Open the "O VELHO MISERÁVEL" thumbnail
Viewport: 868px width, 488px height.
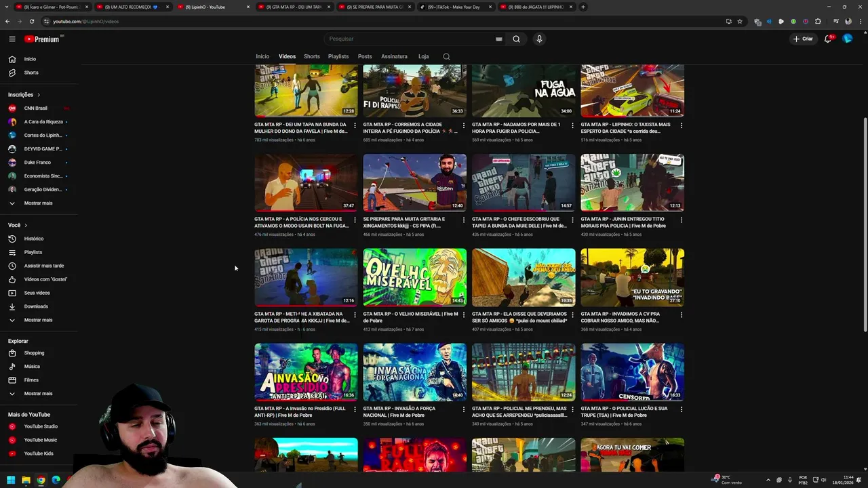click(x=414, y=277)
